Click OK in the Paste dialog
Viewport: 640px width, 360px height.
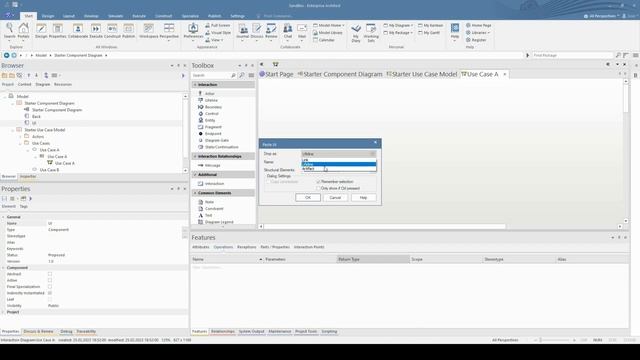[x=308, y=198]
